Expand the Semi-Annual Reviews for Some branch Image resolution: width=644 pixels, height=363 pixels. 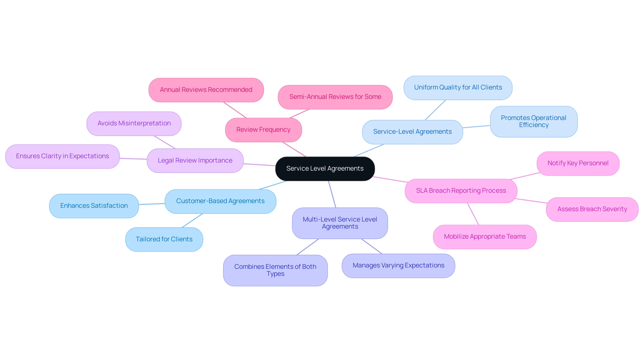(x=335, y=97)
